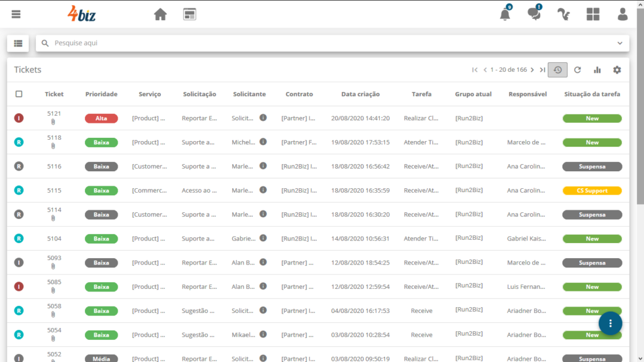
Task: Open the notifications bell
Action: click(505, 14)
